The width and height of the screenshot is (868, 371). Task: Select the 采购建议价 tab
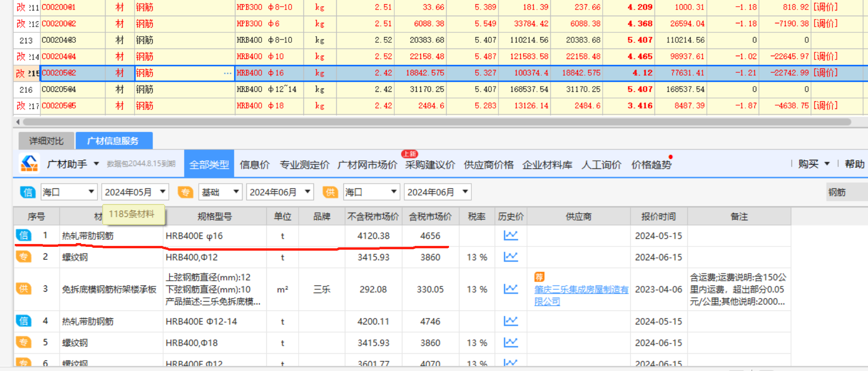click(x=430, y=165)
